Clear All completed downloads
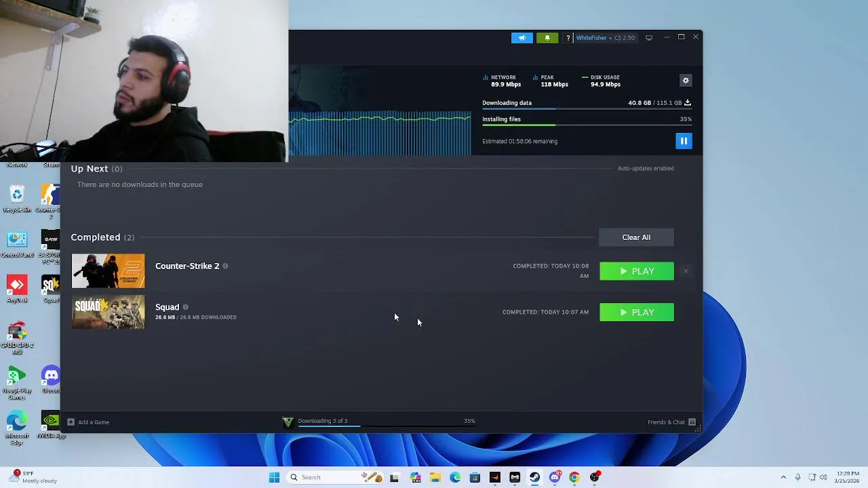Image resolution: width=868 pixels, height=488 pixels. pyautogui.click(x=636, y=237)
